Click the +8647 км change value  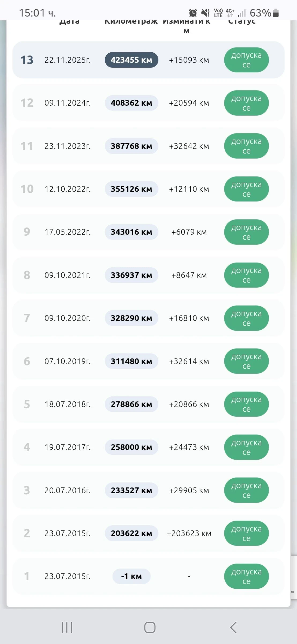tap(189, 275)
